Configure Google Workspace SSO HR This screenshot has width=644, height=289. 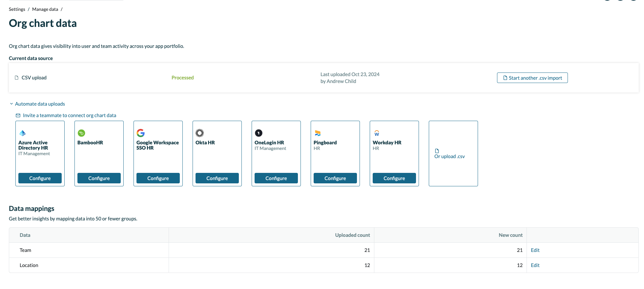coord(158,178)
